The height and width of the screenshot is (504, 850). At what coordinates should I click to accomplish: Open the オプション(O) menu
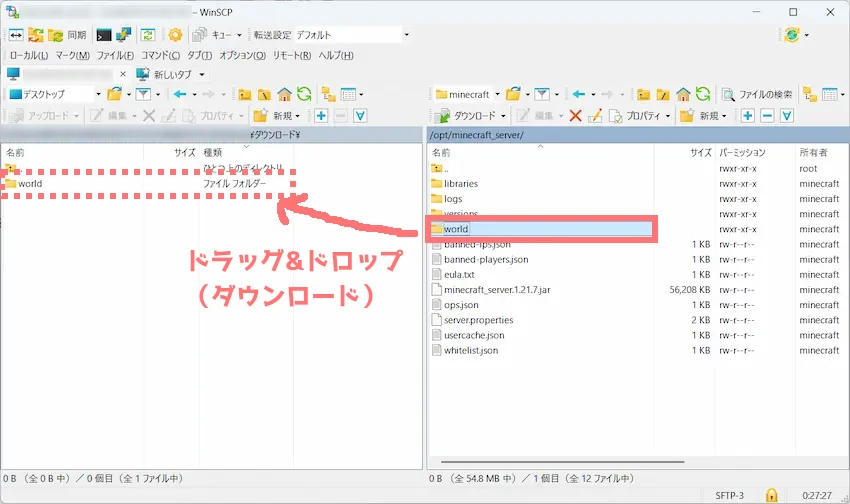click(x=242, y=55)
